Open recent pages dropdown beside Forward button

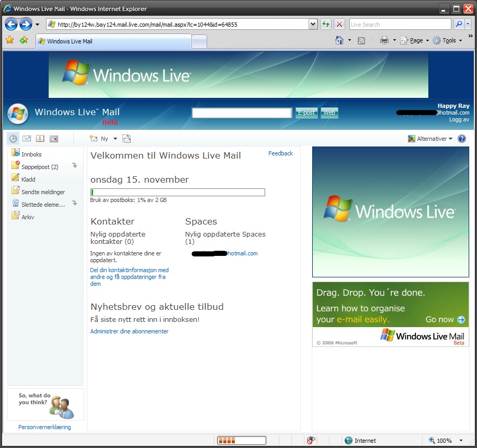(38, 25)
